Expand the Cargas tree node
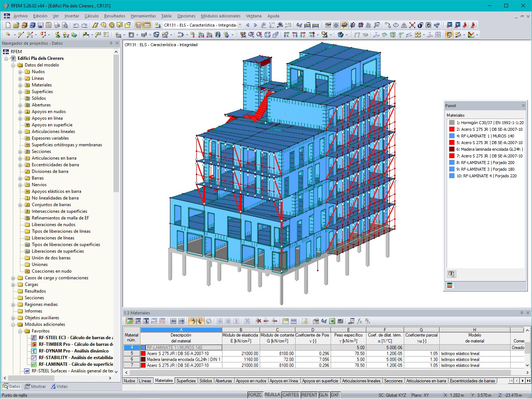This screenshot has width=532, height=399. click(x=13, y=284)
